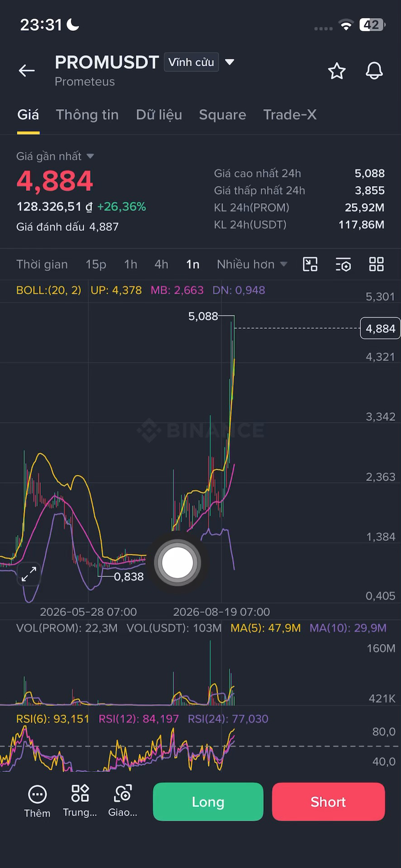Add PROMUSDT to favorites with star
Viewport: 401px width, 868px height.
click(337, 71)
